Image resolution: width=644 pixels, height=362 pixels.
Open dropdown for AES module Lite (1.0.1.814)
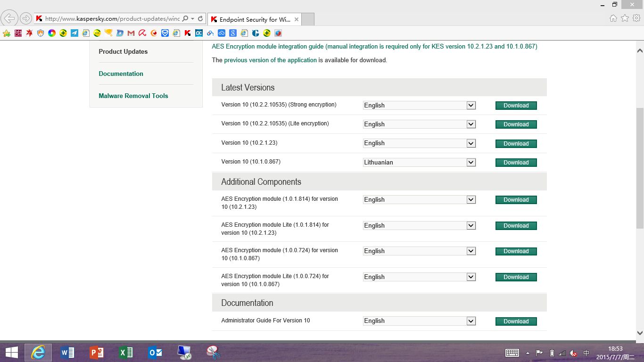click(x=419, y=225)
